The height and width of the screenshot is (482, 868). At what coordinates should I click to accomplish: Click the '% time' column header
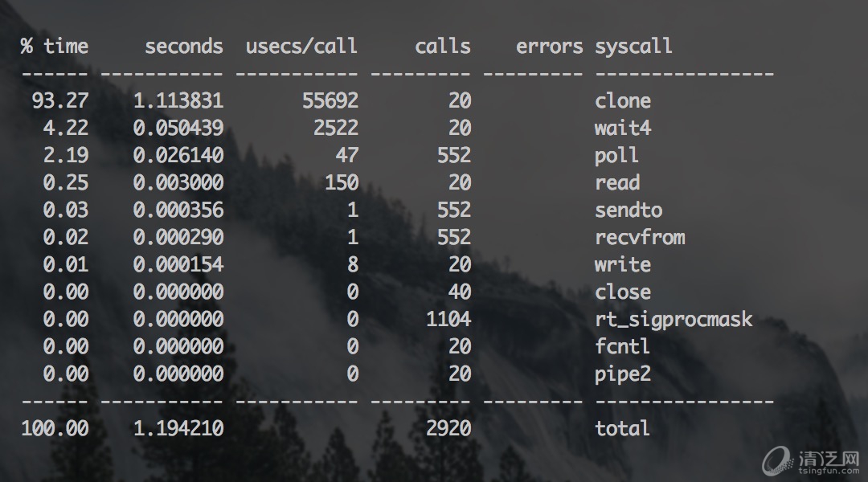55,46
